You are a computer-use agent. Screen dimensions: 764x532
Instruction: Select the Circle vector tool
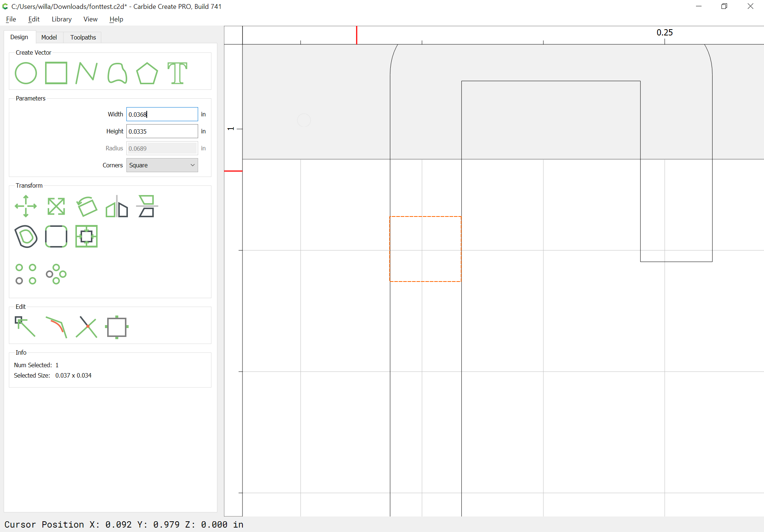[x=26, y=73]
